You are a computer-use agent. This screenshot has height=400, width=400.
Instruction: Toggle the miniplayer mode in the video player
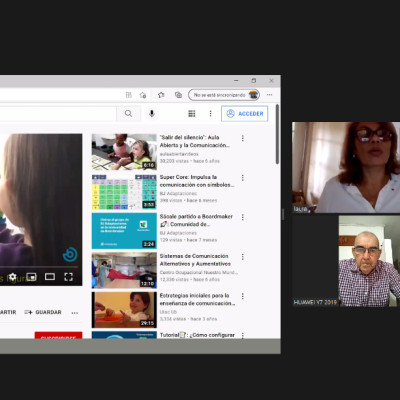pyautogui.click(x=31, y=277)
